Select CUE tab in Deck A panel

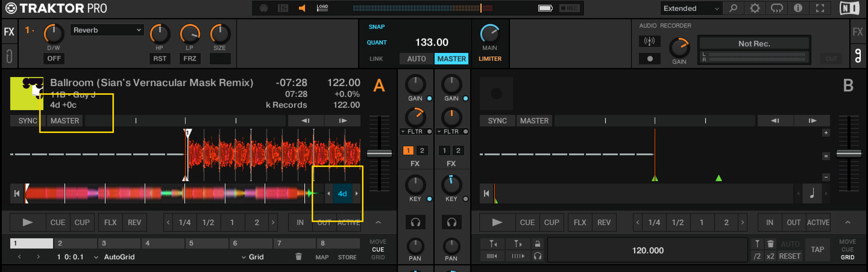pos(378,249)
